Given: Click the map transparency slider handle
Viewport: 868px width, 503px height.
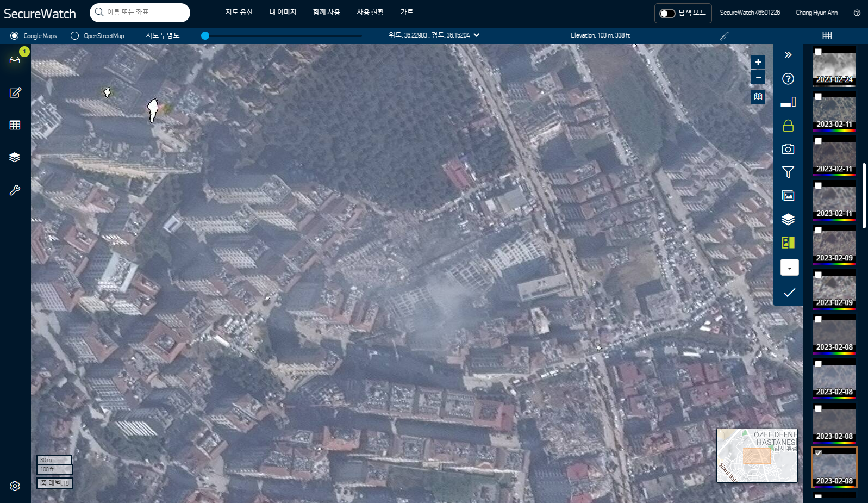Looking at the screenshot, I should (205, 35).
